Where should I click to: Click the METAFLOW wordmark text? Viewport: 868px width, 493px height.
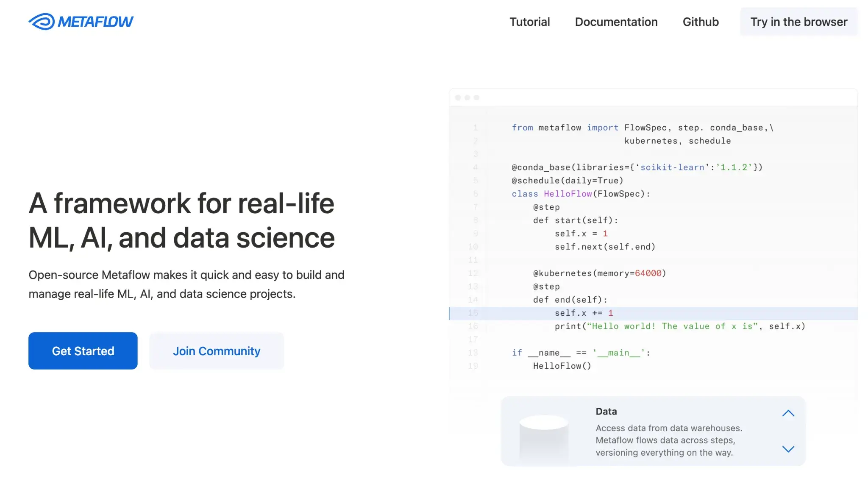95,22
